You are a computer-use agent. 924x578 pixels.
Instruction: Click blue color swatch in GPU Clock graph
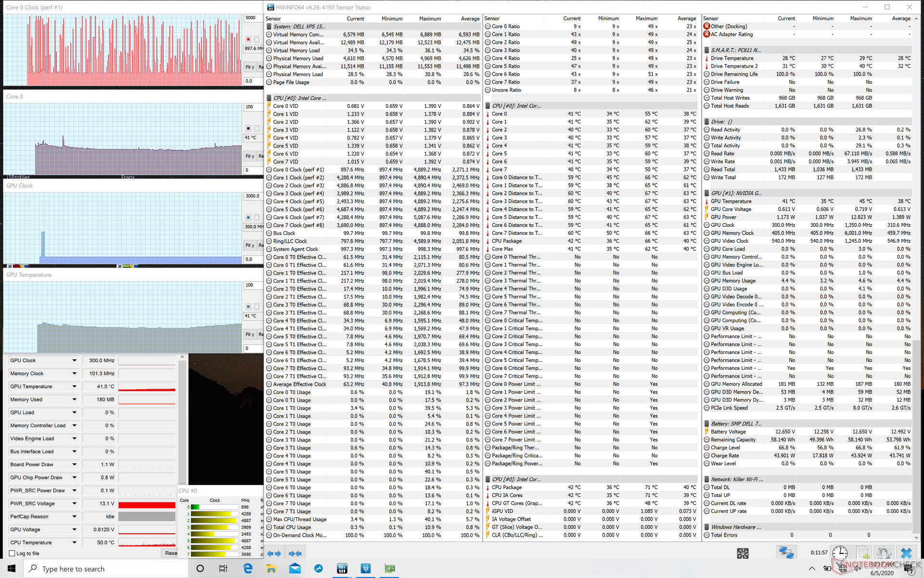(x=248, y=217)
